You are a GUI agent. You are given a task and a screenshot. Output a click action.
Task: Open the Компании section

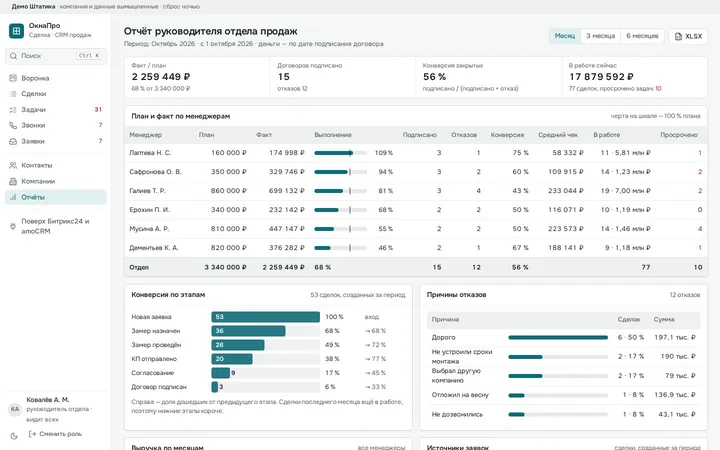click(56, 181)
